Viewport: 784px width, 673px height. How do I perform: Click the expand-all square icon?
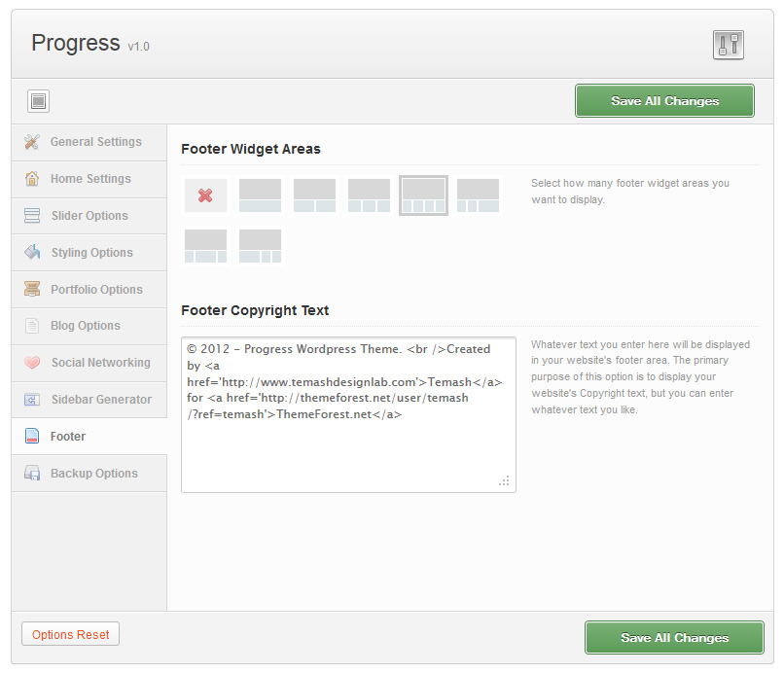click(39, 101)
